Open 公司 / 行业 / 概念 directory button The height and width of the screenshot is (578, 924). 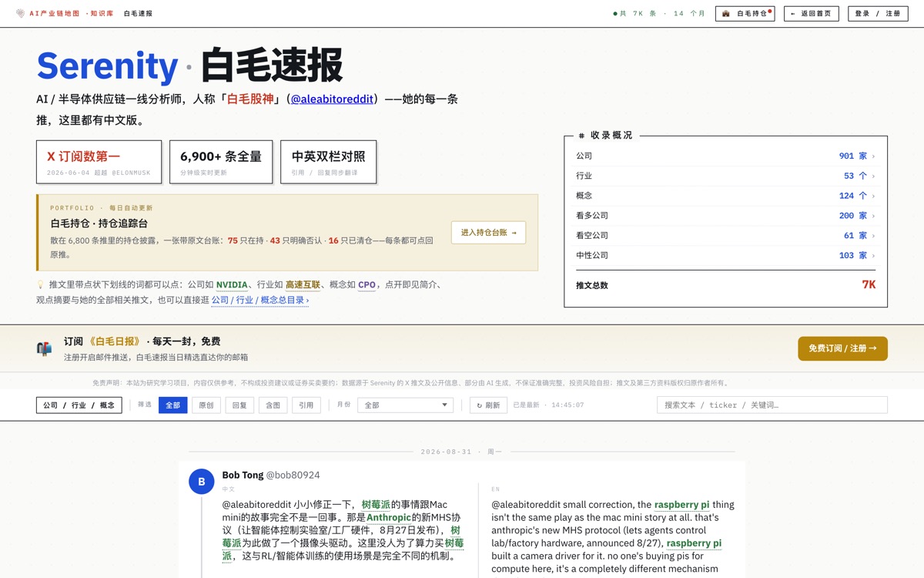(79, 405)
